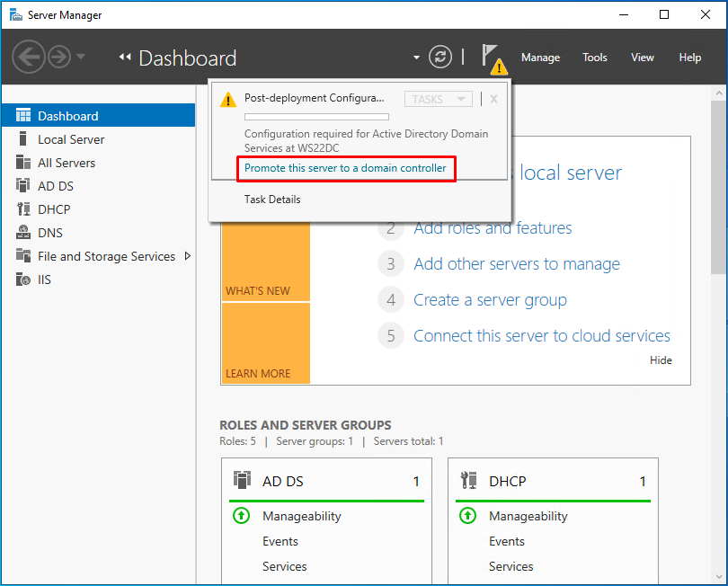Click Task Details in notification popup
Screen dimensions: 728x586
point(272,200)
